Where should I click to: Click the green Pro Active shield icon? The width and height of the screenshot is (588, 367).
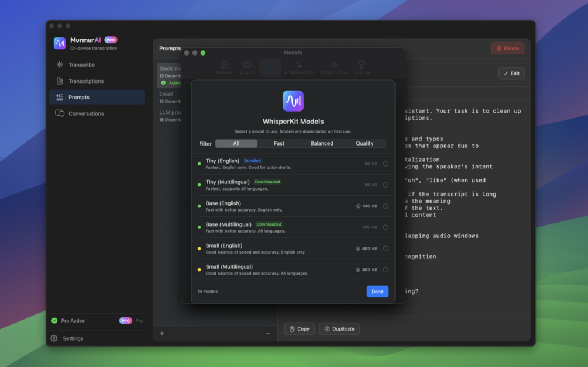coord(54,321)
